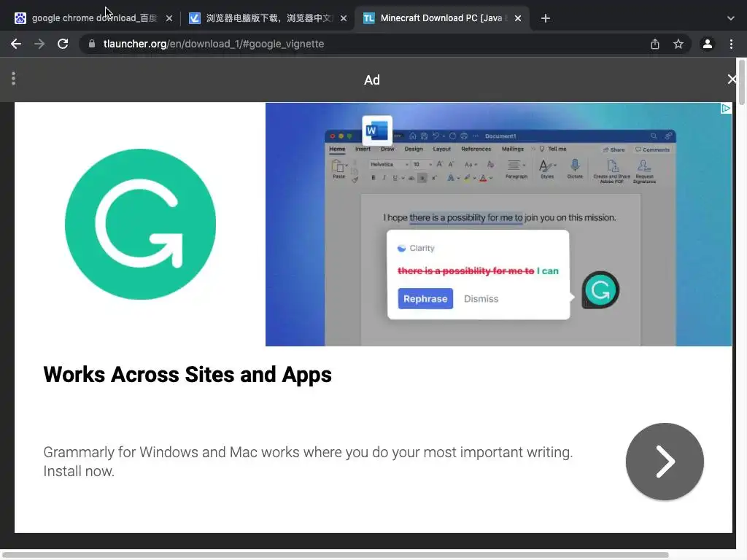Open a new tab with the plus button
The height and width of the screenshot is (560, 747).
pos(546,18)
